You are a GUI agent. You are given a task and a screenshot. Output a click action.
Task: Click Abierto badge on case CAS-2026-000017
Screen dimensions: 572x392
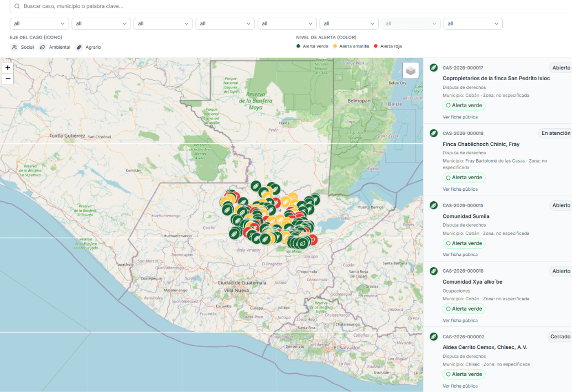click(x=561, y=68)
